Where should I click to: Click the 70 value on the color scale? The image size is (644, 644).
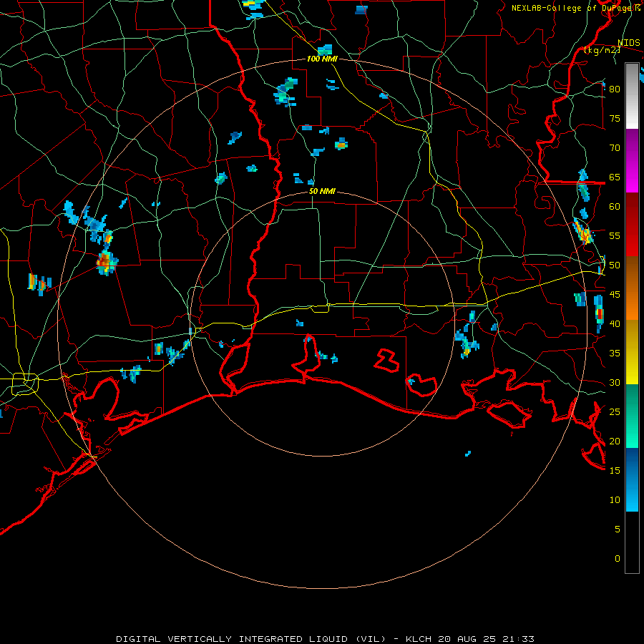tap(615, 148)
